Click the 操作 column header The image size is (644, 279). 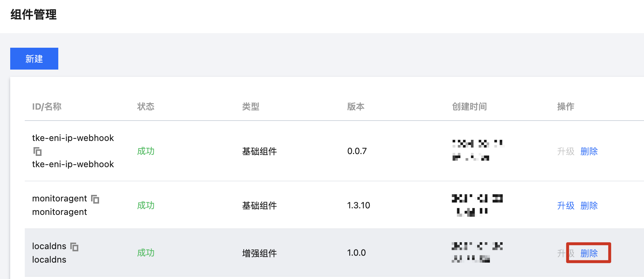565,106
